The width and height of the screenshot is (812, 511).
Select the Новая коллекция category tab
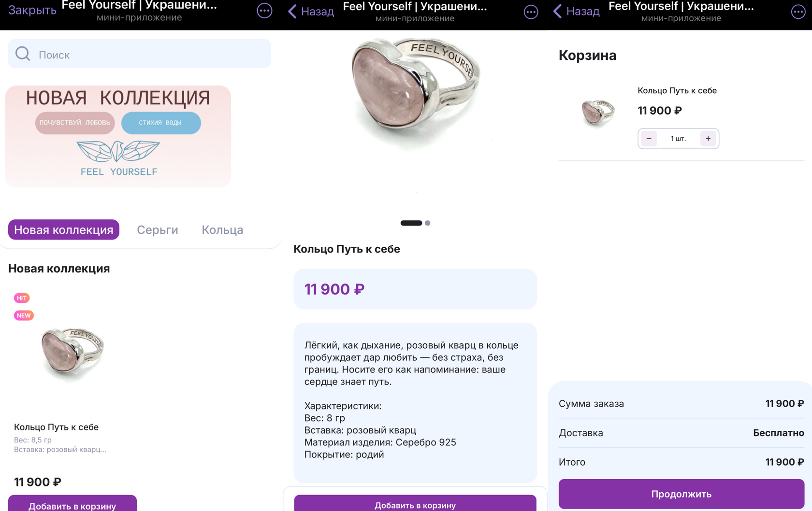click(x=64, y=230)
